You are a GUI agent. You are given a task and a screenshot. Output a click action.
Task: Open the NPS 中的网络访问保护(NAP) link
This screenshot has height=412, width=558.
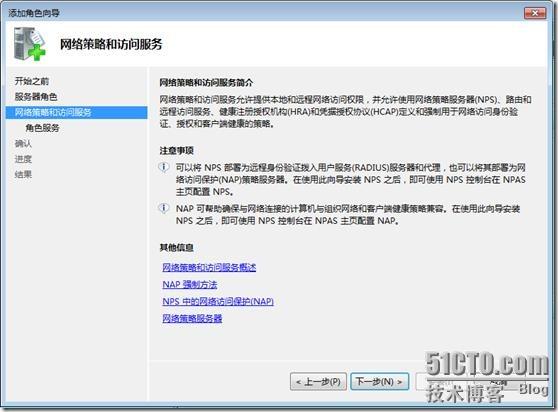click(x=218, y=301)
